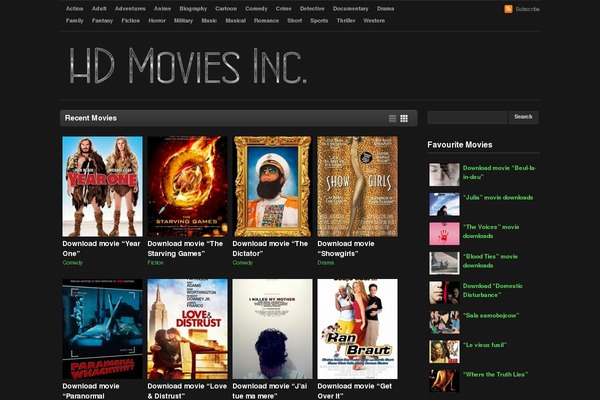This screenshot has height=400, width=600.
Task: Click the orange RSS feed icon
Action: [508, 9]
